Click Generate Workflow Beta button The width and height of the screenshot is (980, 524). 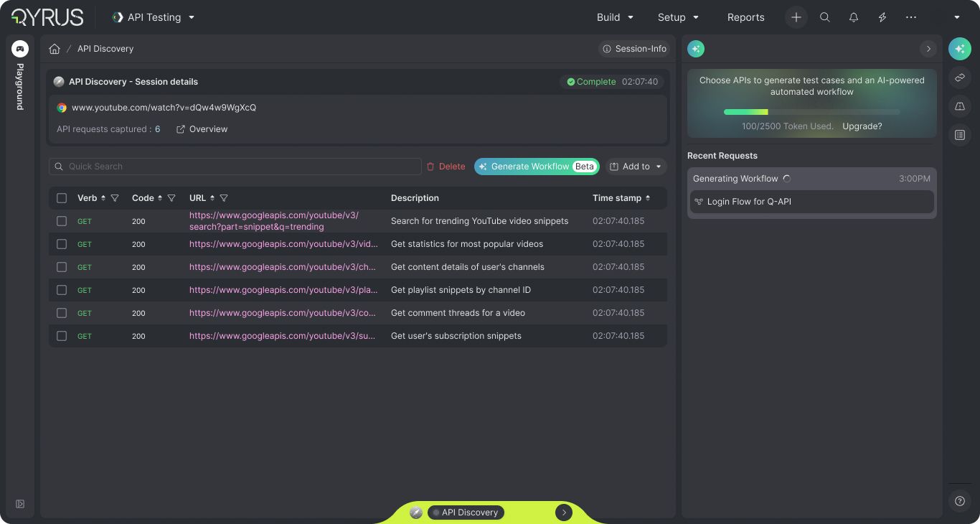coord(537,167)
